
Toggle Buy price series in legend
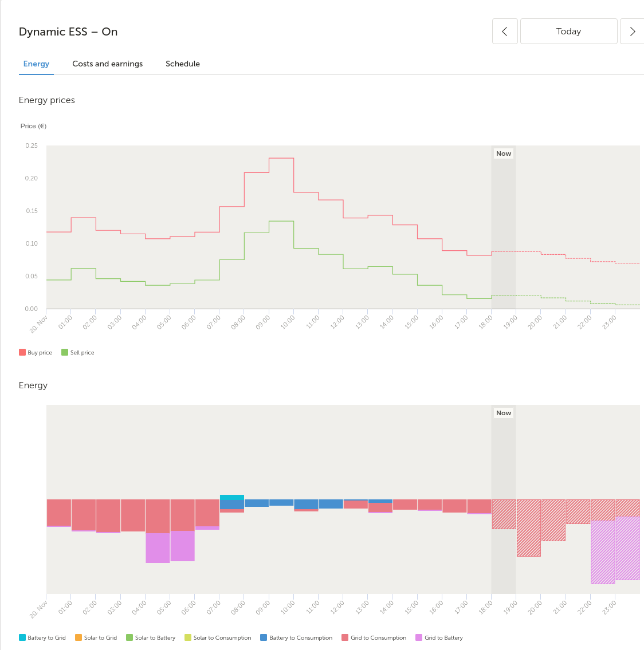36,352
